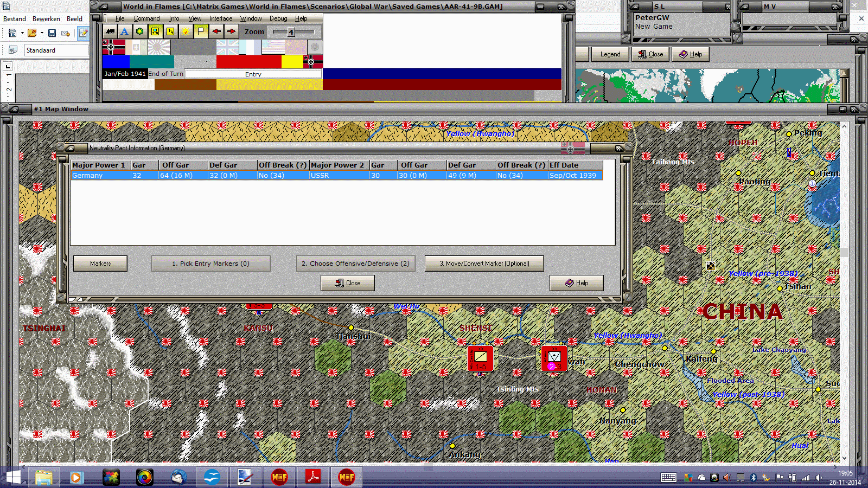Click Pick Entry Markers (0) button
Screen dimensions: 868x488
(x=210, y=264)
